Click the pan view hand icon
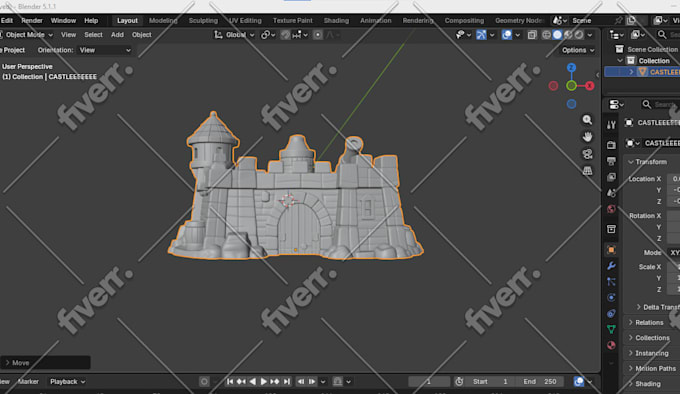 (x=587, y=137)
